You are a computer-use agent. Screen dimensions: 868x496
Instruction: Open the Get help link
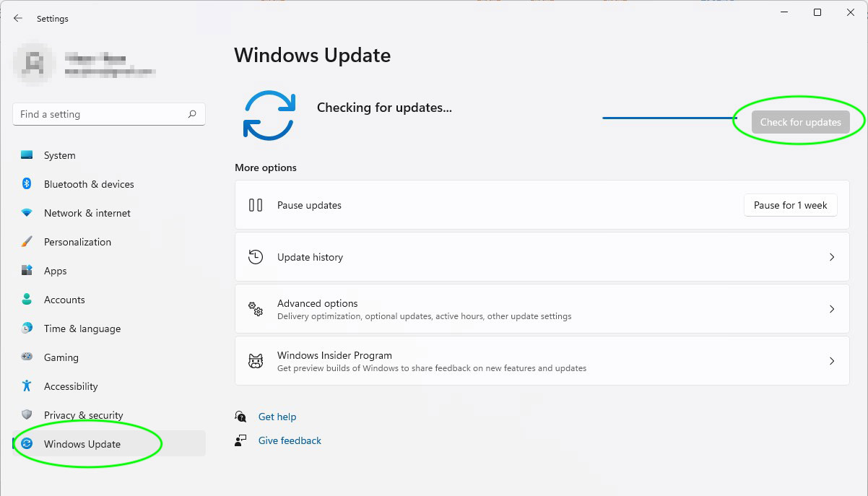tap(277, 417)
